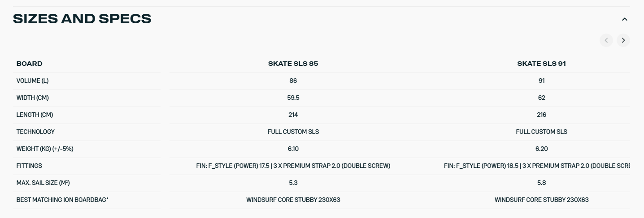The image size is (644, 218).
Task: Click the Skate SLS 85 boardbag value
Action: [293, 200]
